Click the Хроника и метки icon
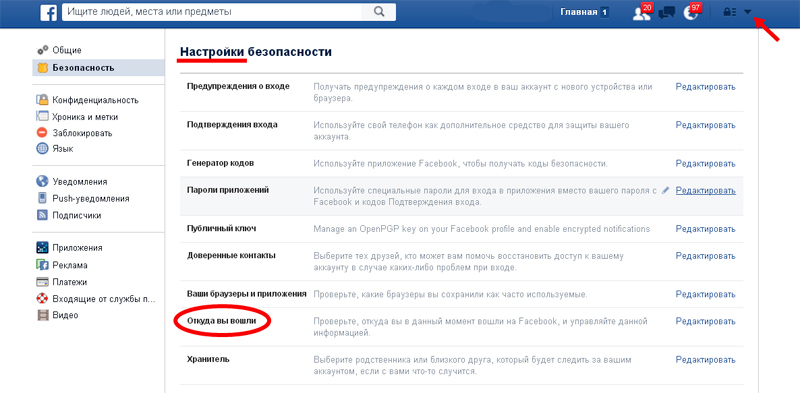The image size is (800, 393). pyautogui.click(x=42, y=116)
